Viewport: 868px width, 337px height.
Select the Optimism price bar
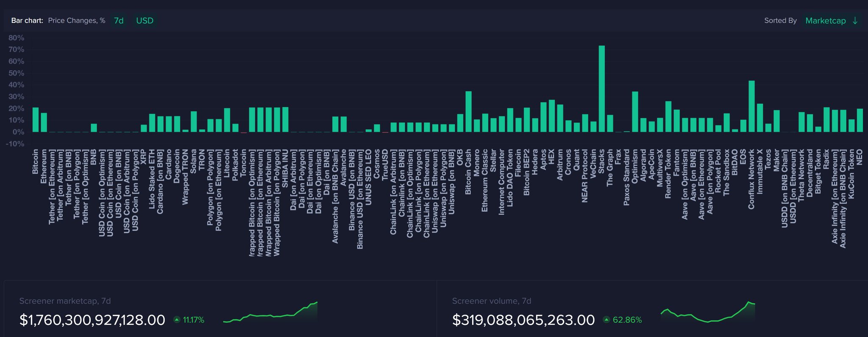635,112
